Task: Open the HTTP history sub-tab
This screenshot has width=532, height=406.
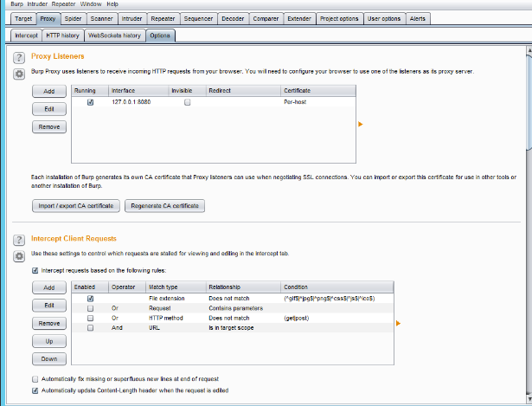Action: click(62, 35)
